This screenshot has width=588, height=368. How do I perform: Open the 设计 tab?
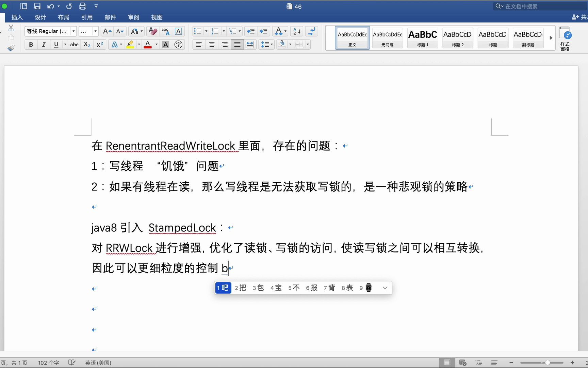pyautogui.click(x=40, y=17)
